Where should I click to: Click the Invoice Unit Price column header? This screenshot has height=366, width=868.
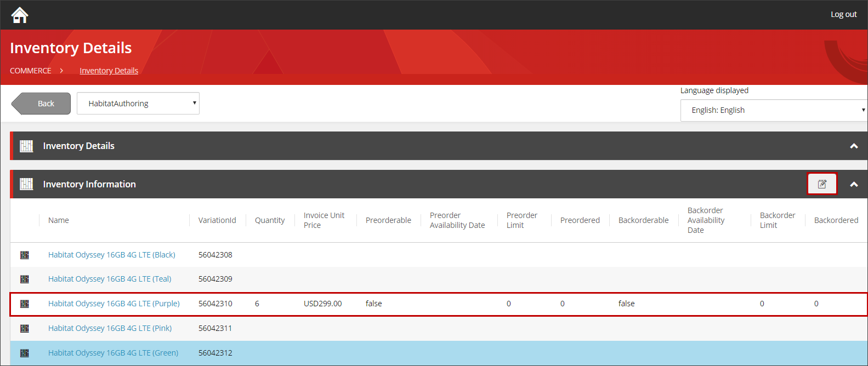click(324, 220)
